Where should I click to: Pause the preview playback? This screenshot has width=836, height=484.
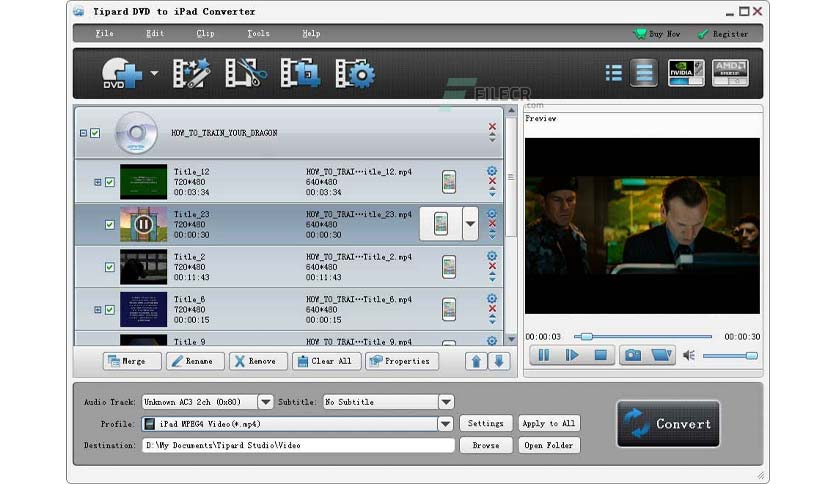[544, 355]
